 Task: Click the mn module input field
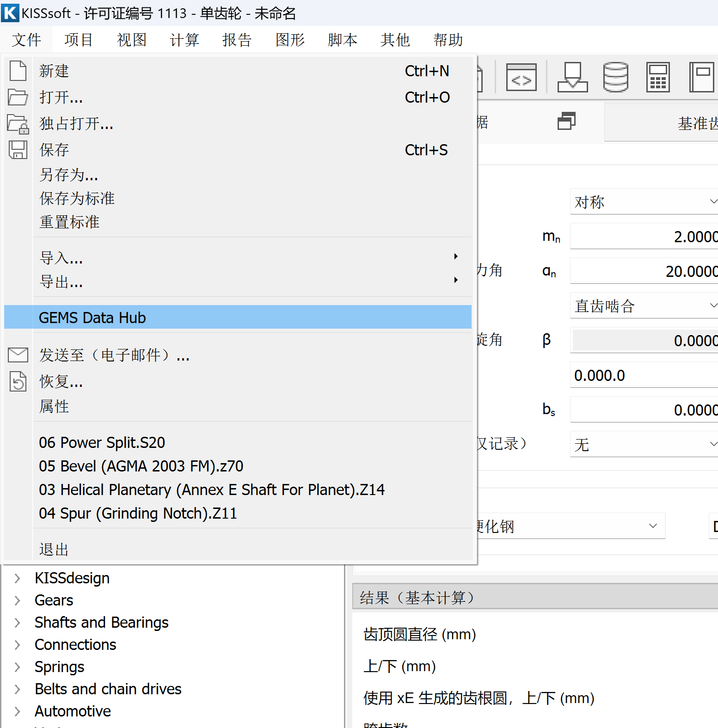tap(644, 236)
